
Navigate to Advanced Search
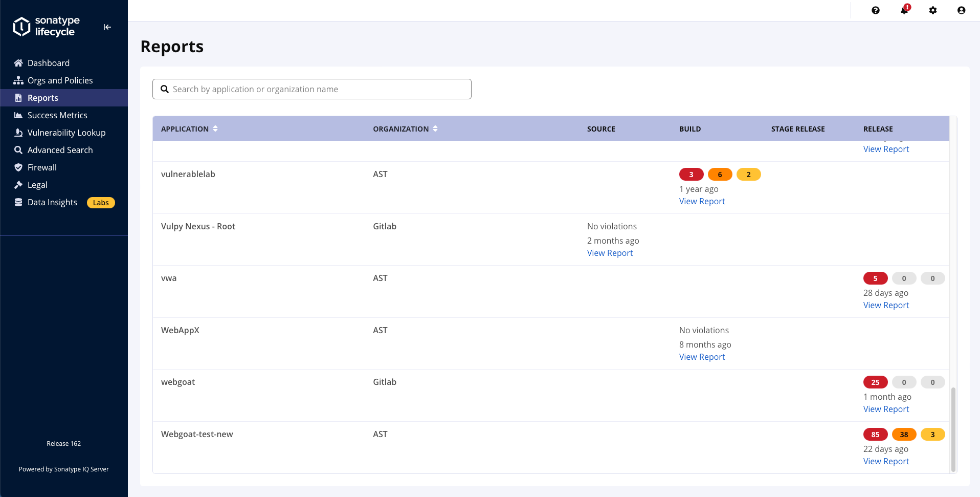pyautogui.click(x=60, y=150)
